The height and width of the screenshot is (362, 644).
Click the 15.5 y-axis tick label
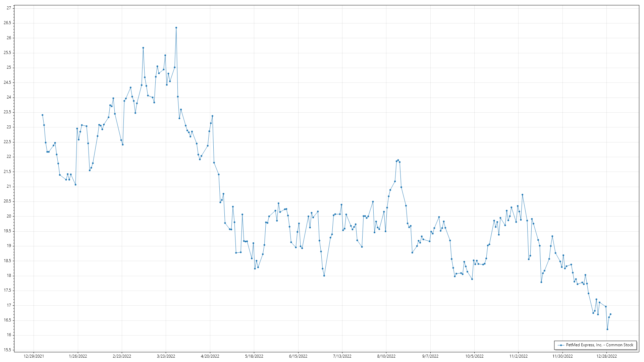7,350
